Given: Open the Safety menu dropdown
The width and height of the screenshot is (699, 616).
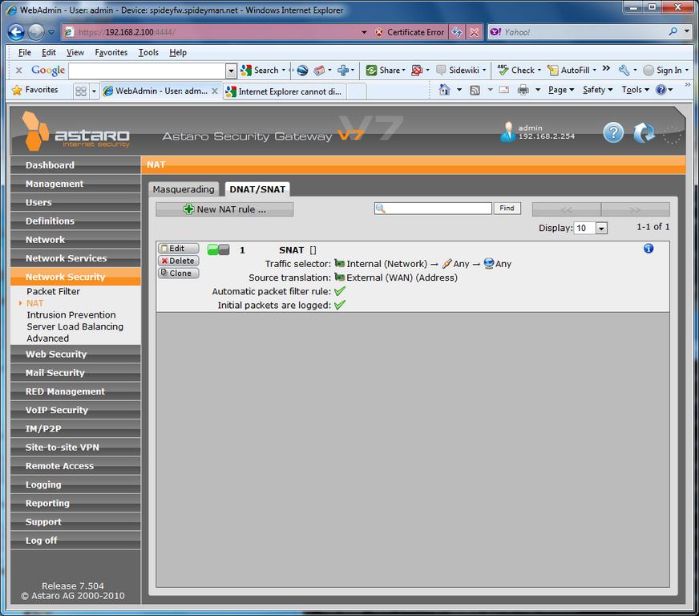Looking at the screenshot, I should coord(597,90).
